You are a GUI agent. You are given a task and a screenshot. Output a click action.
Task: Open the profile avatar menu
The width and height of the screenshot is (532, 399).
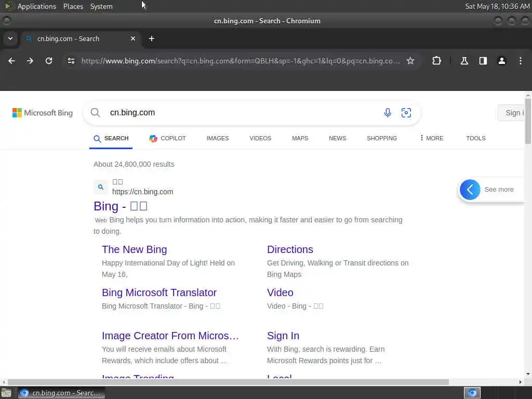pos(502,61)
